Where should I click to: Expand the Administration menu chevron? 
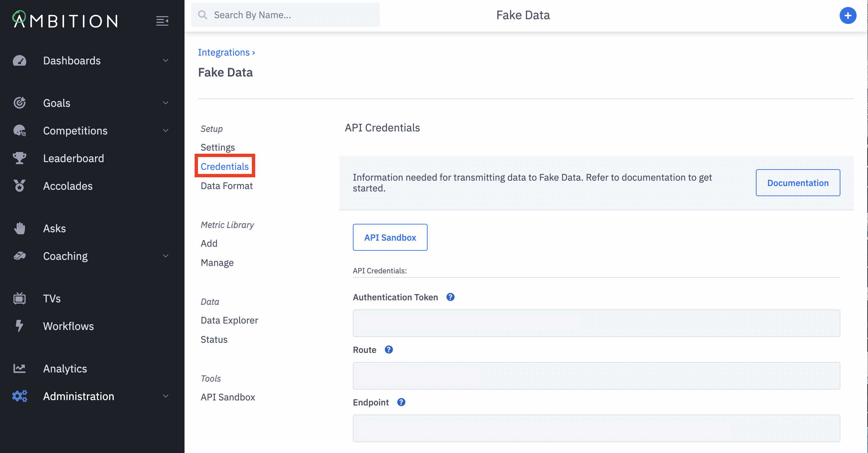point(165,396)
